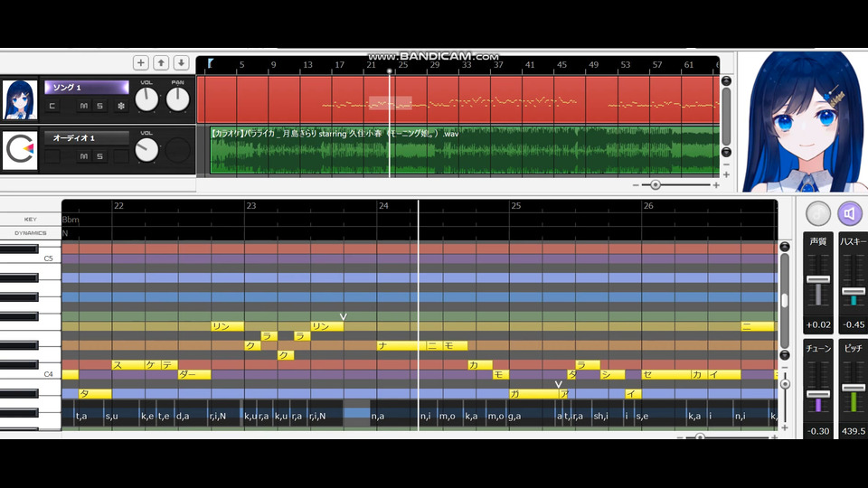The image size is (868, 488).
Task: Select the セ note
Action: [666, 374]
